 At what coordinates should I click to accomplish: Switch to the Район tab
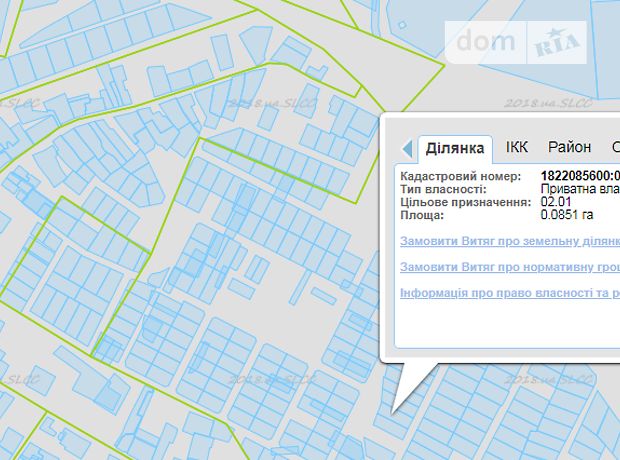pyautogui.click(x=569, y=147)
